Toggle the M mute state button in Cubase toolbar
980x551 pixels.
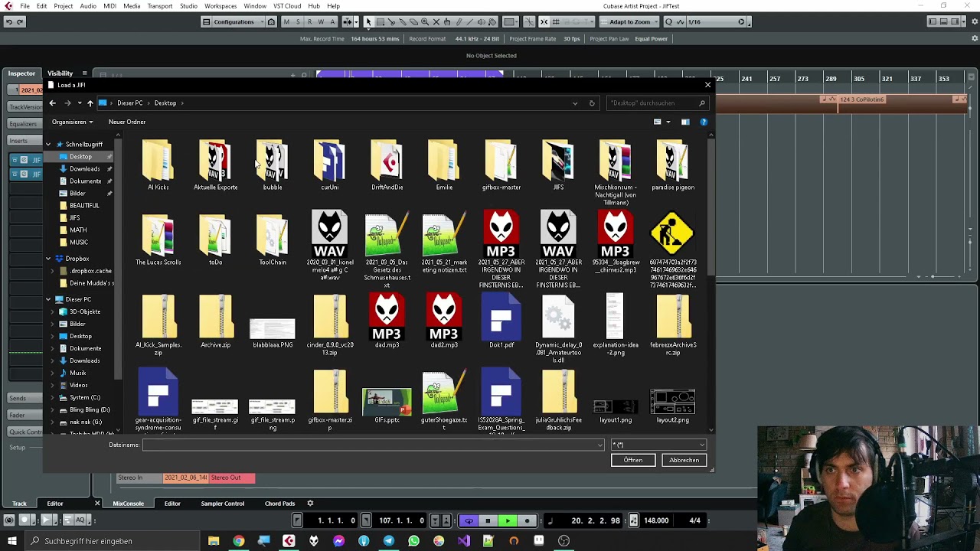point(287,21)
